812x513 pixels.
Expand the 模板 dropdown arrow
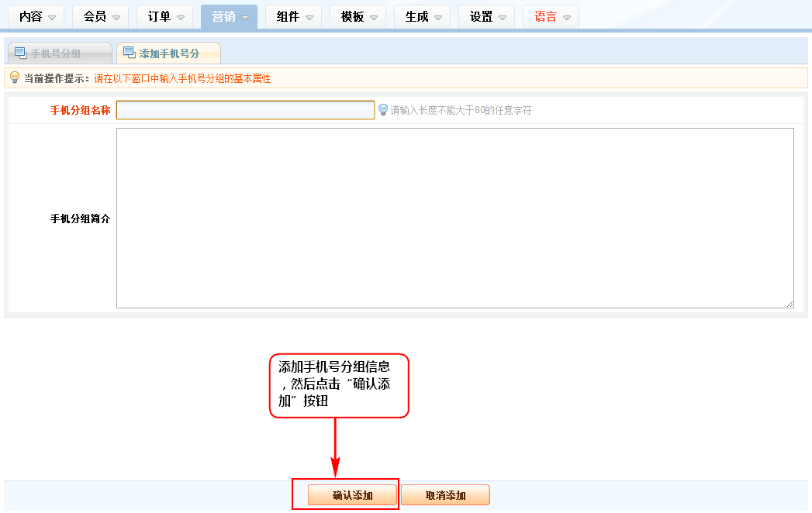click(373, 17)
